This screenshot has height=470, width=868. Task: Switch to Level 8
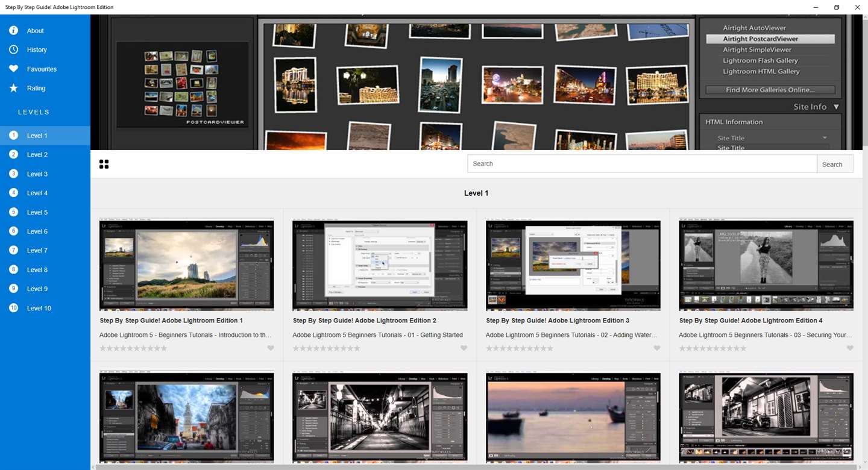(x=45, y=269)
